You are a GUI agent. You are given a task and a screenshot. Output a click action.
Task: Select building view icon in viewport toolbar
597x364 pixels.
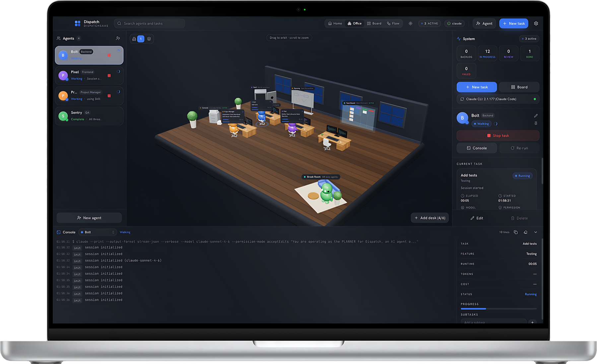[134, 39]
